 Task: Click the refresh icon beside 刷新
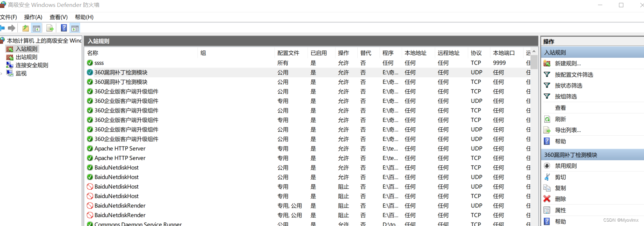click(x=547, y=119)
